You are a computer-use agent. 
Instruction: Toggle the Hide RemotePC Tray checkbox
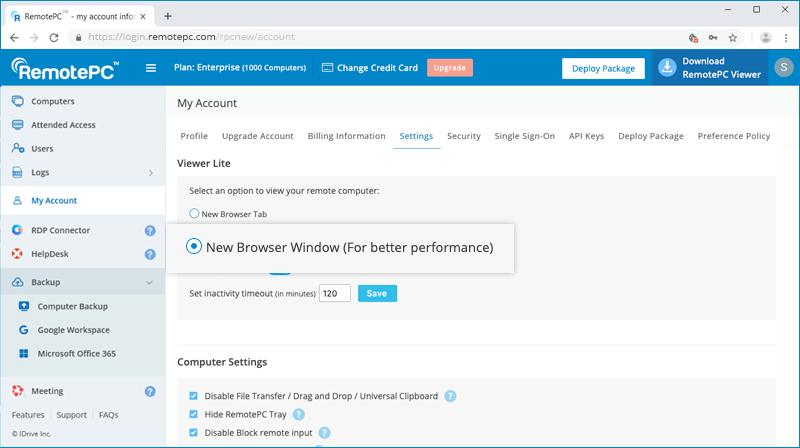coord(193,414)
